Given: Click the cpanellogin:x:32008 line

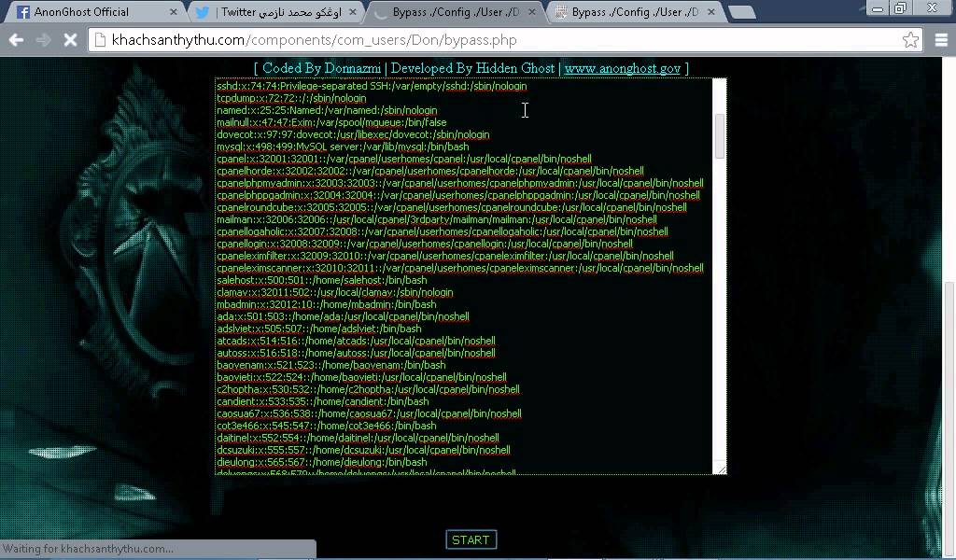Looking at the screenshot, I should click(425, 244).
